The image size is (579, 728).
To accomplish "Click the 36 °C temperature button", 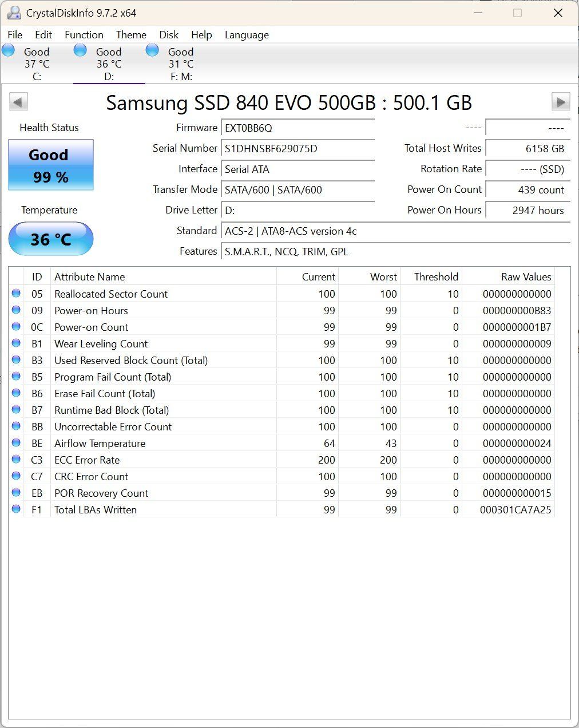I will point(51,239).
